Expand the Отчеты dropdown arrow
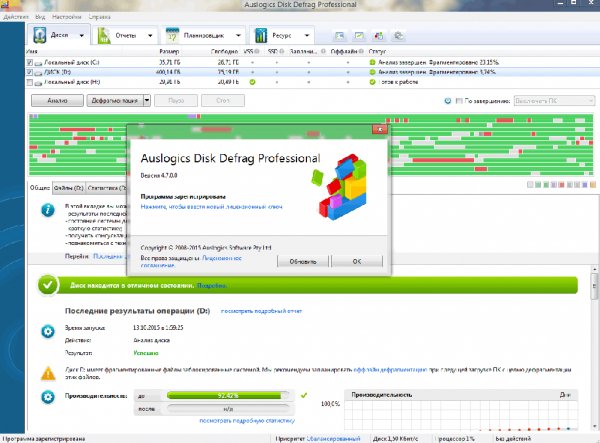The image size is (600, 443). pyautogui.click(x=150, y=36)
